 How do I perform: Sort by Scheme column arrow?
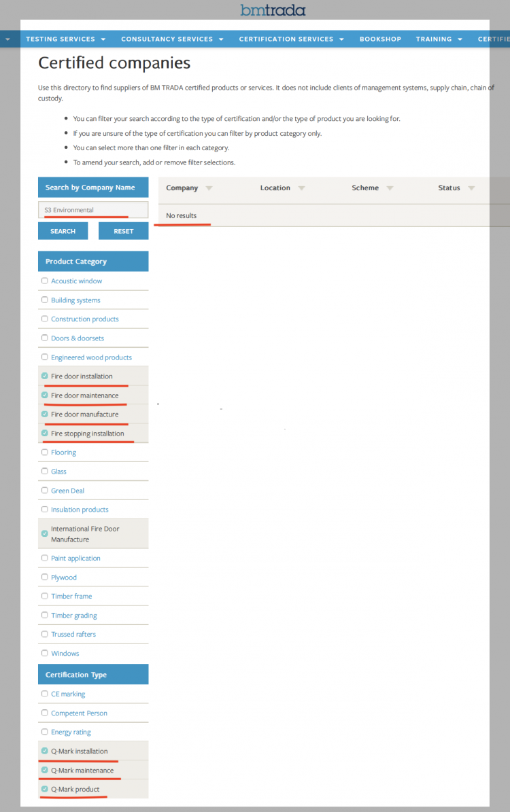coord(390,188)
